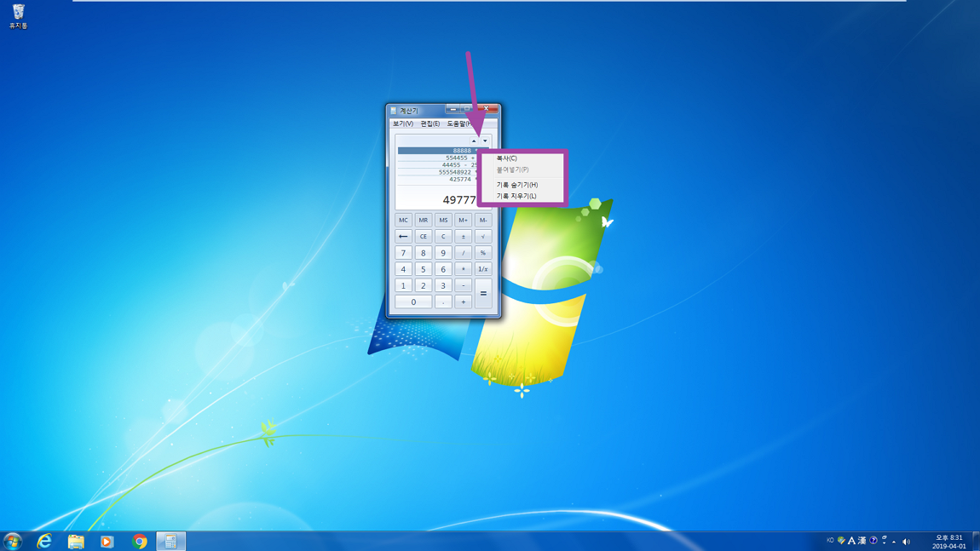Click the history up arrow button

[474, 141]
